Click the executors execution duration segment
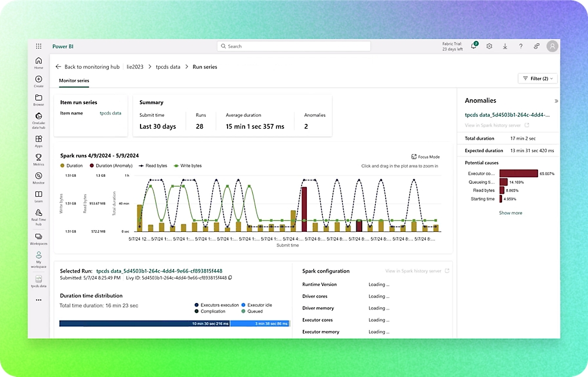This screenshot has width=588, height=377. (145, 324)
